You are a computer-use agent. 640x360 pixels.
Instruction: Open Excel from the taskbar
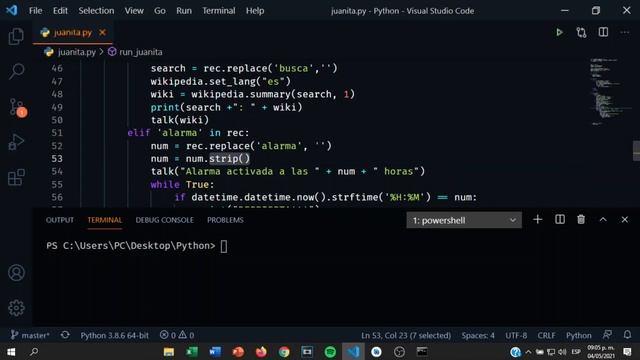(x=192, y=352)
